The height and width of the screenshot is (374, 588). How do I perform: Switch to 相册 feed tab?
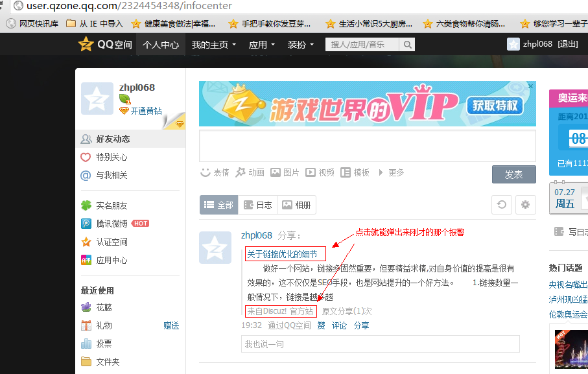tap(296, 205)
